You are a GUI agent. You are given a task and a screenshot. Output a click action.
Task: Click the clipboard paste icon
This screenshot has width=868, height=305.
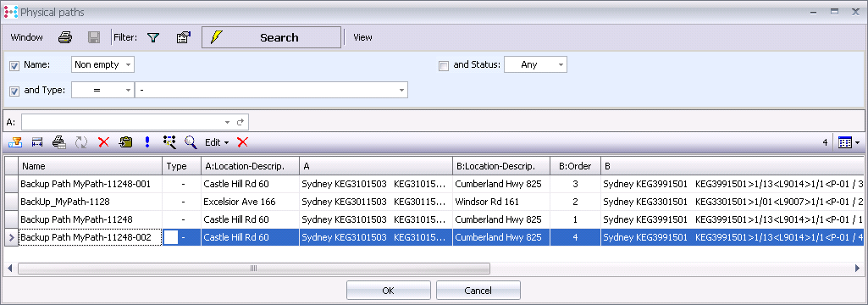tap(125, 142)
